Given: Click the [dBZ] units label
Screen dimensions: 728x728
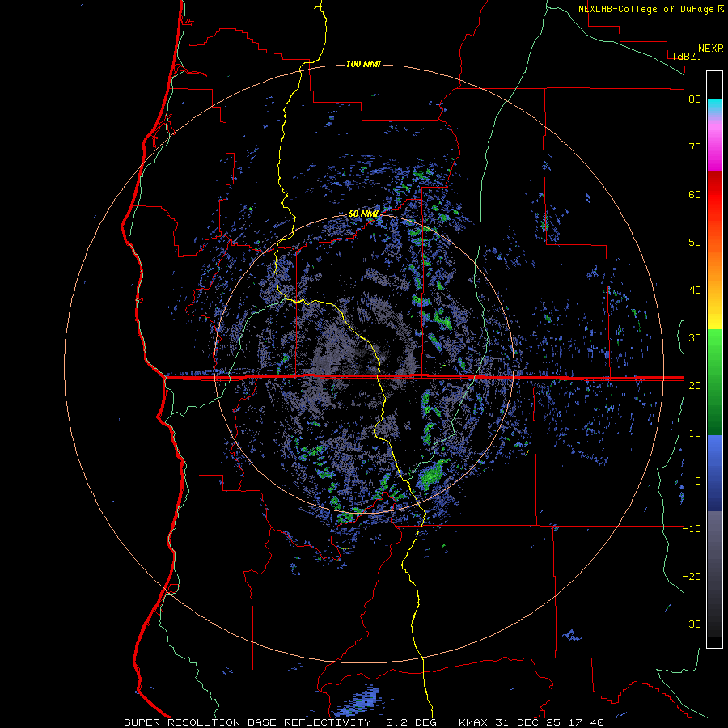Looking at the screenshot, I should tap(687, 56).
